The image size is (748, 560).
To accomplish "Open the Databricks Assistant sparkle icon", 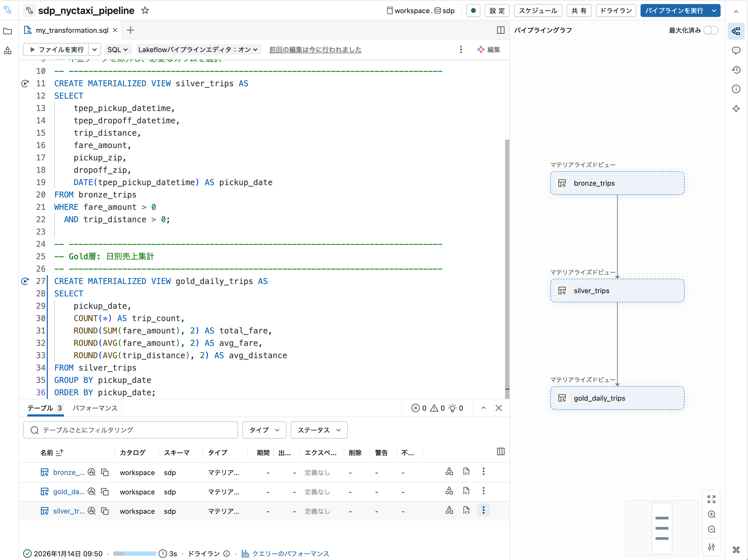I will [x=736, y=109].
